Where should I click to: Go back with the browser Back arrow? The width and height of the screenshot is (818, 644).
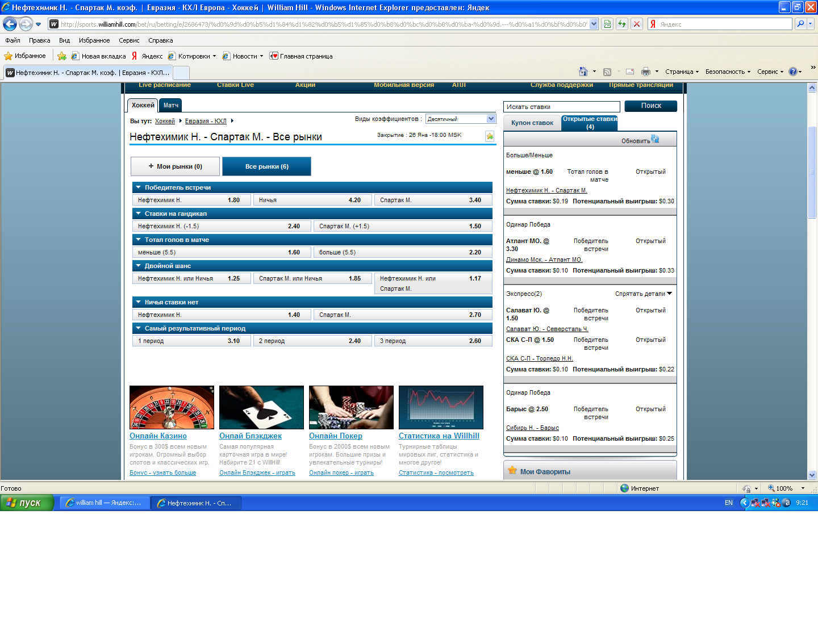tap(10, 24)
